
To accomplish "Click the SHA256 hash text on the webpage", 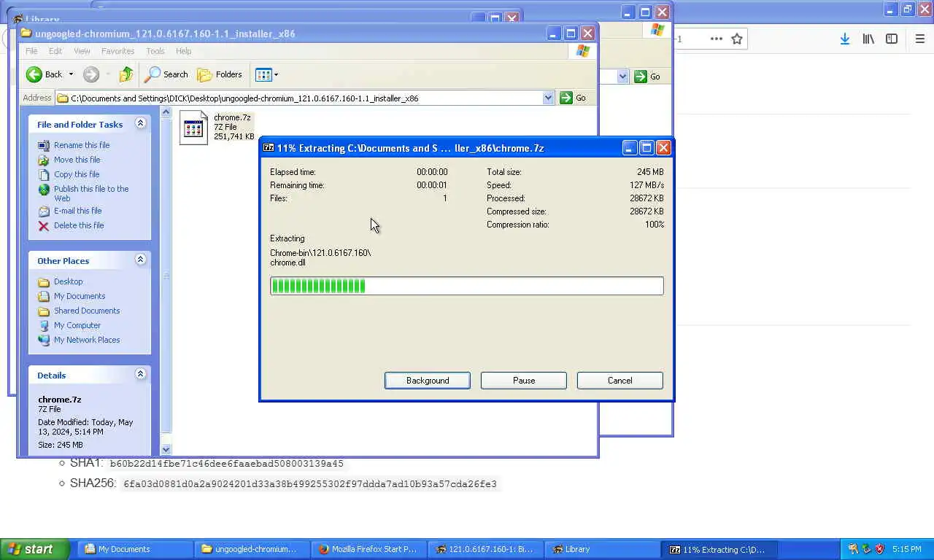I will (x=310, y=484).
